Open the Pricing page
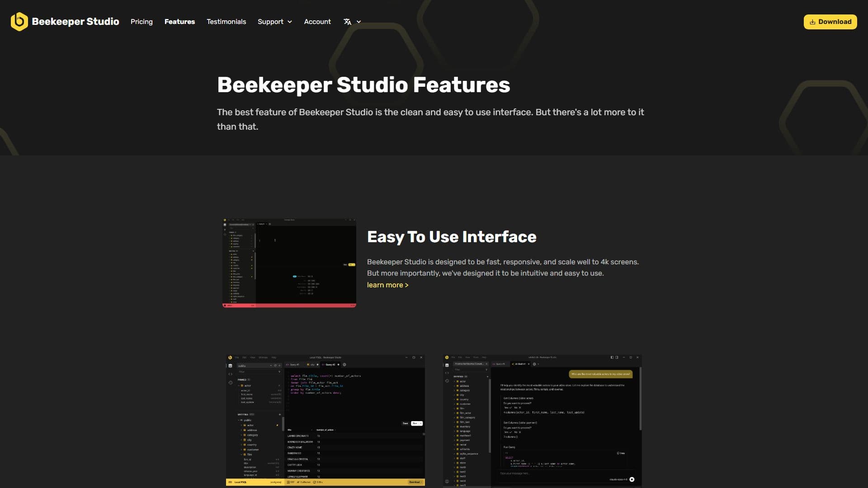The width and height of the screenshot is (868, 488). tap(142, 22)
